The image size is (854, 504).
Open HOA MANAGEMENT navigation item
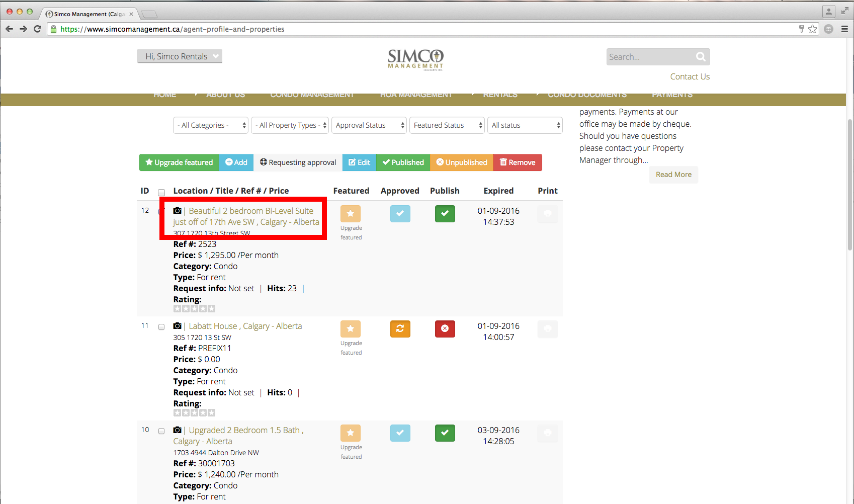[x=416, y=95]
